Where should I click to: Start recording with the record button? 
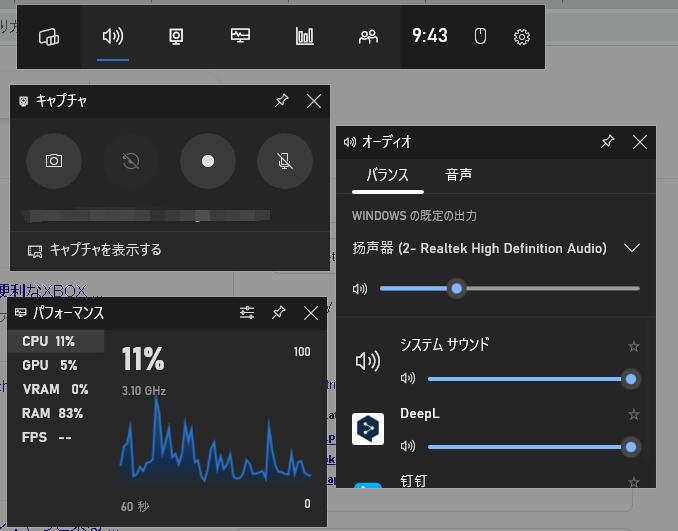208,161
